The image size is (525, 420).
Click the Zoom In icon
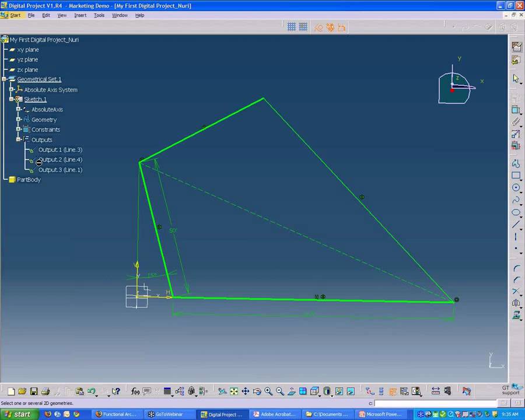tap(268, 391)
